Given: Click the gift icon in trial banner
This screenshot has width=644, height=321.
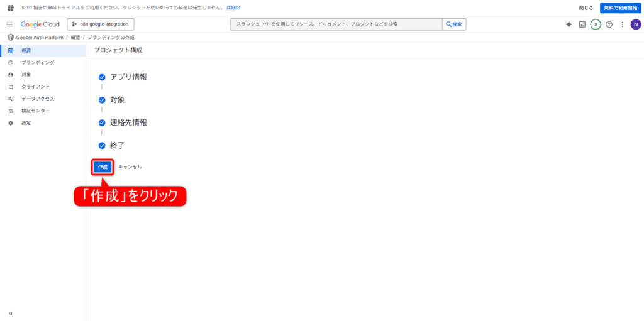Looking at the screenshot, I should click(10, 8).
